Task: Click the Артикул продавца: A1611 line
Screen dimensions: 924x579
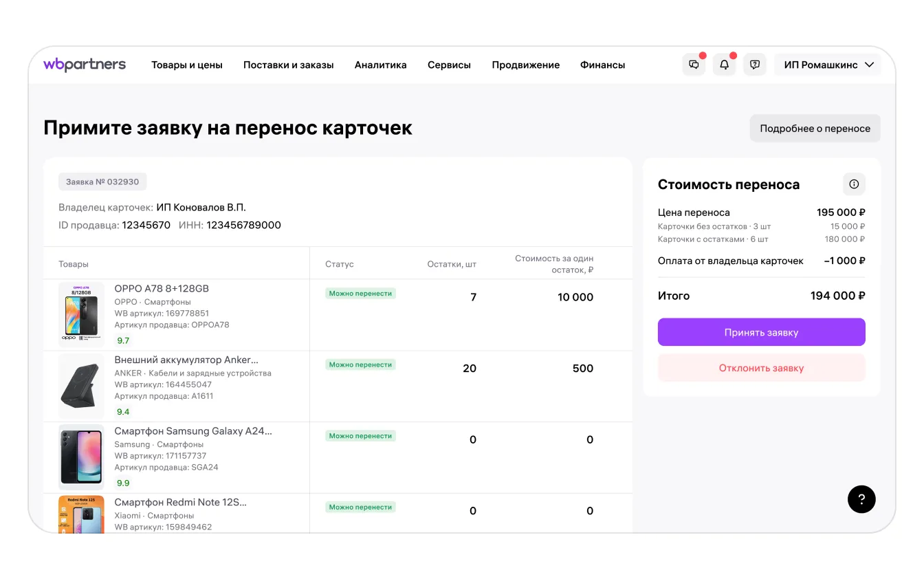Action: [x=164, y=396]
